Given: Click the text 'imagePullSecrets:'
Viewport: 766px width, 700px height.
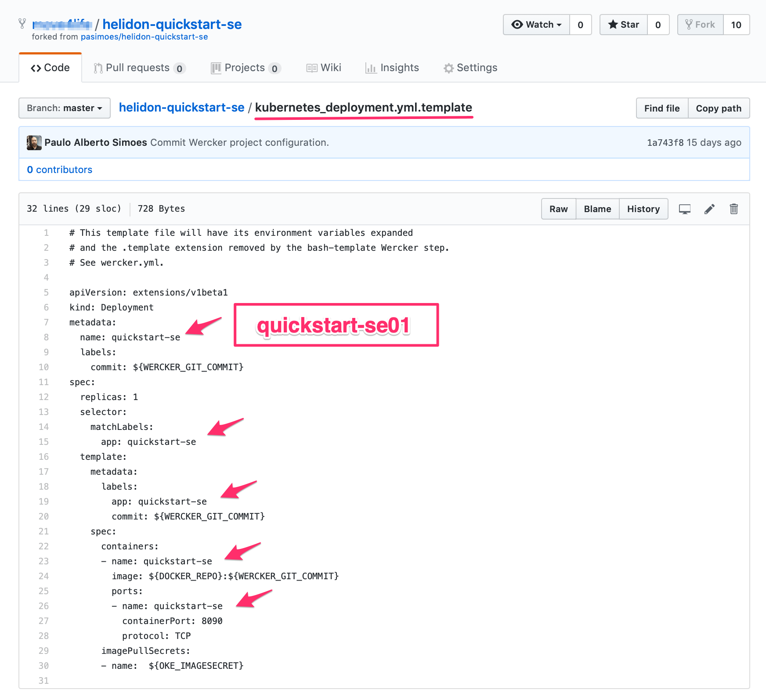Looking at the screenshot, I should (x=146, y=651).
